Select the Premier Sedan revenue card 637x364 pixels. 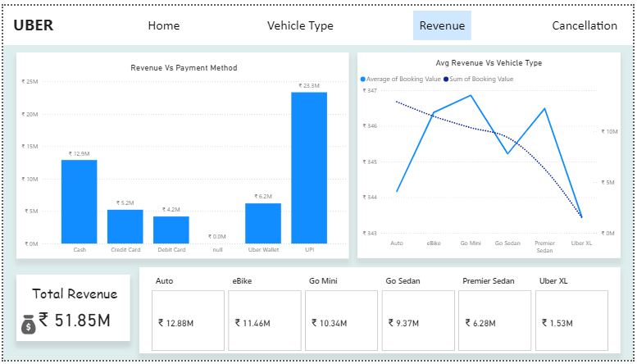(x=494, y=321)
